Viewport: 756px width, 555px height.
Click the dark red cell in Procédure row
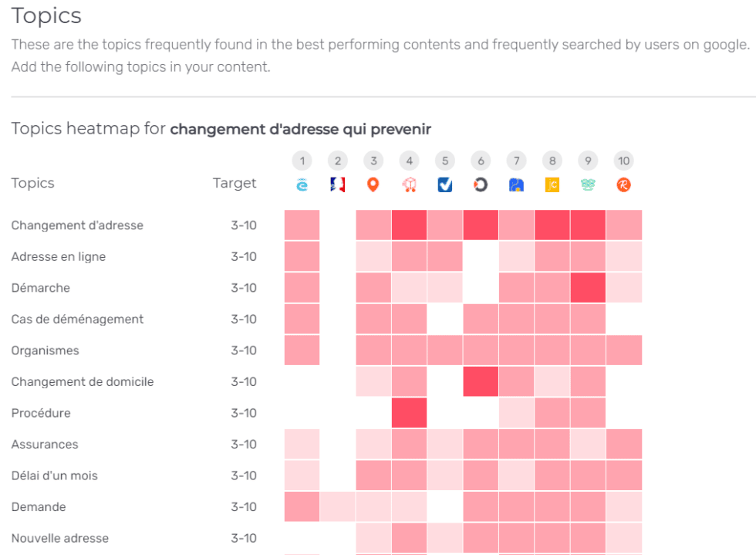click(x=409, y=412)
